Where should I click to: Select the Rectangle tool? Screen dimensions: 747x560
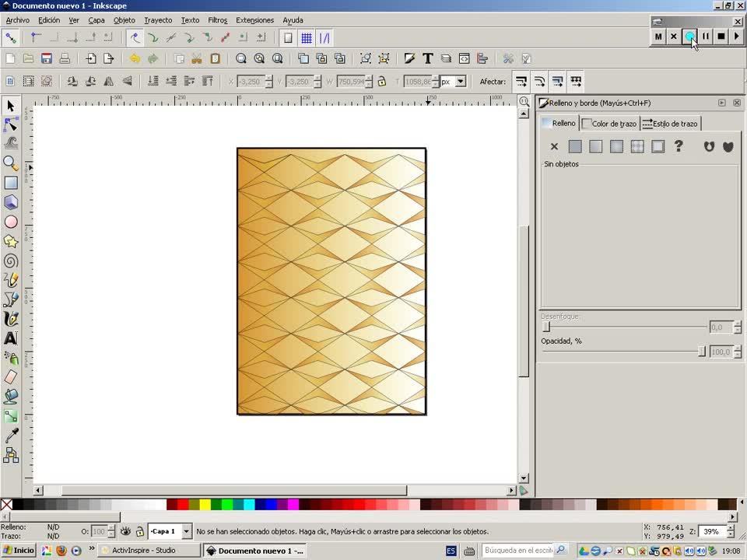click(11, 183)
